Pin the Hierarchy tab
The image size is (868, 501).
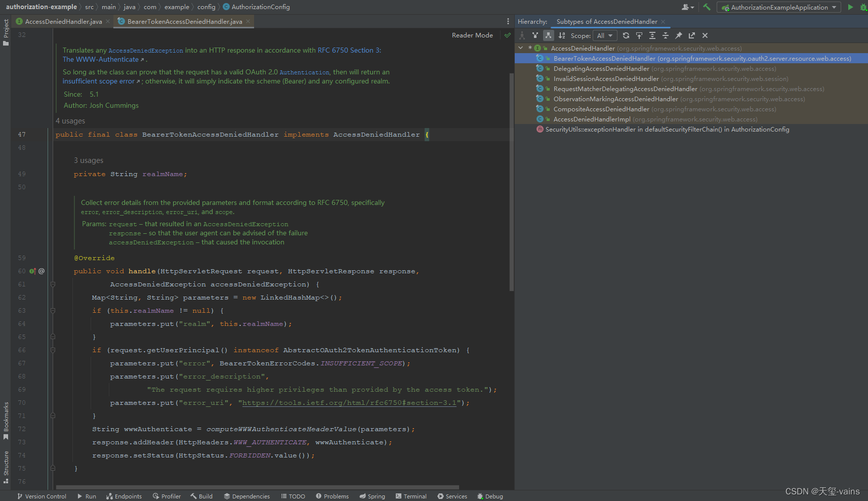point(679,35)
